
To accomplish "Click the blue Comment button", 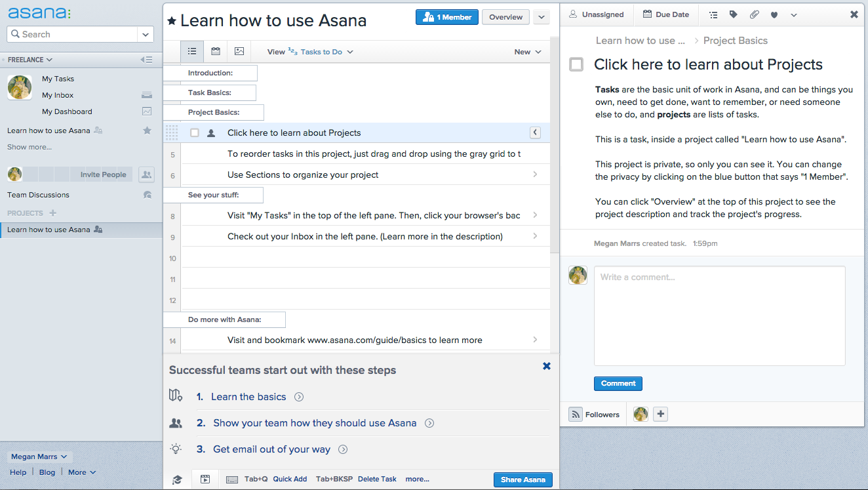I will pos(618,384).
